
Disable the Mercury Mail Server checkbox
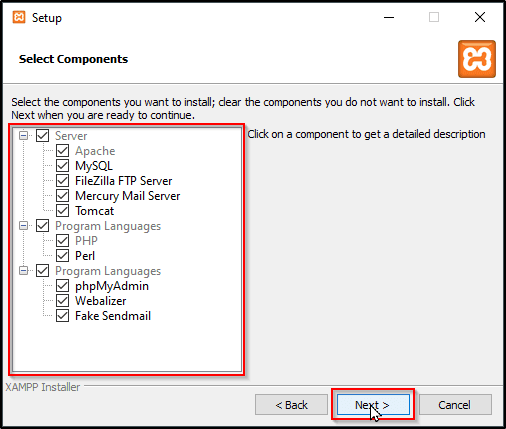(62, 196)
